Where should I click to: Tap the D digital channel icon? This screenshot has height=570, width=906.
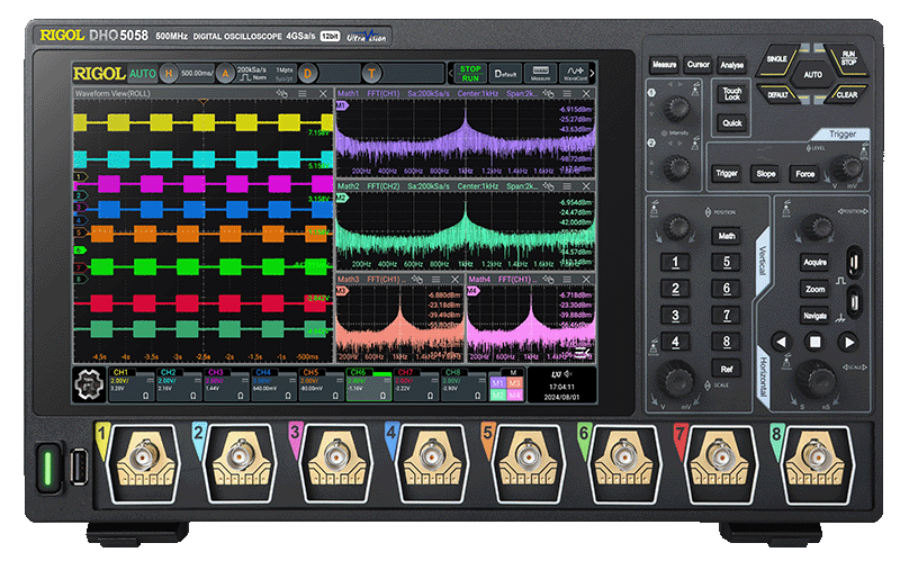pyautogui.click(x=307, y=74)
